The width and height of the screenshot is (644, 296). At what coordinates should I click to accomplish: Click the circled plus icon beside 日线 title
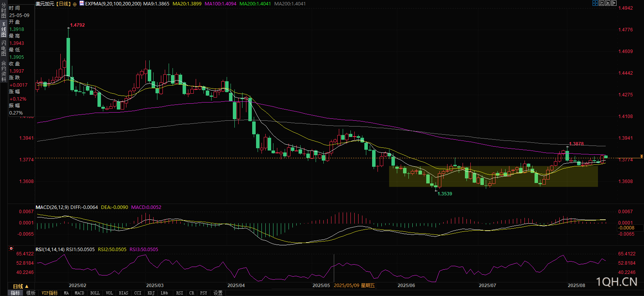coord(75,4)
